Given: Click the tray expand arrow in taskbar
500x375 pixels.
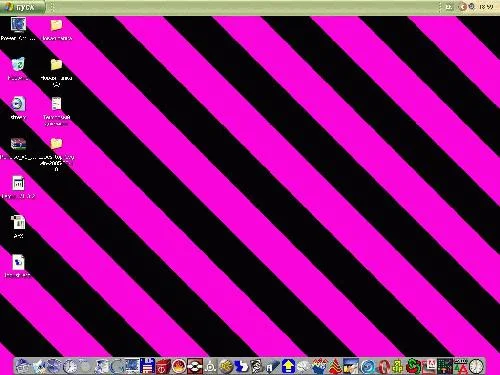Looking at the screenshot, I should (x=462, y=7).
